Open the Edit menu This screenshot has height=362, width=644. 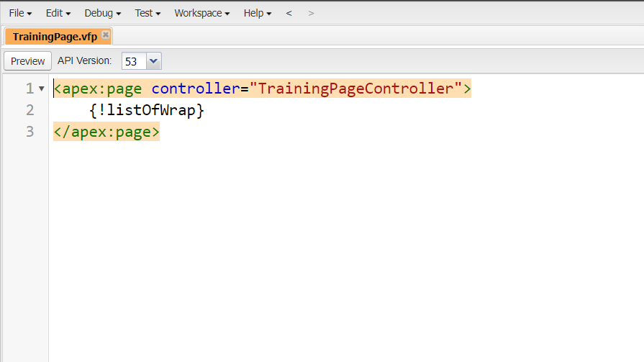58,13
